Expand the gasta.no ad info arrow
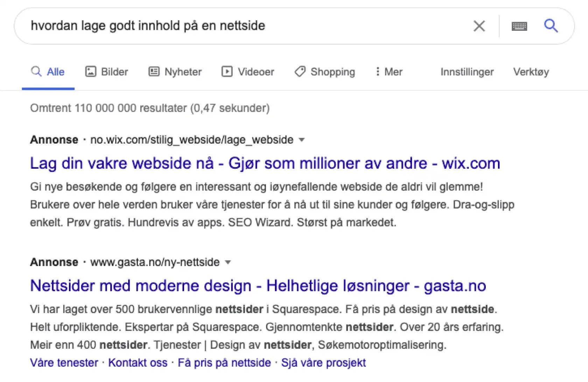 (x=228, y=262)
